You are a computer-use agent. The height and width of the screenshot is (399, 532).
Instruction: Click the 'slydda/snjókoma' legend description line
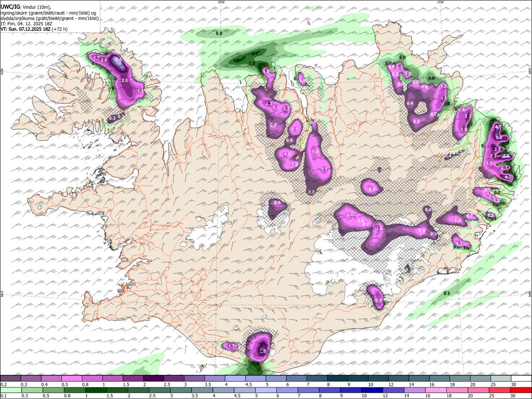pos(49,18)
